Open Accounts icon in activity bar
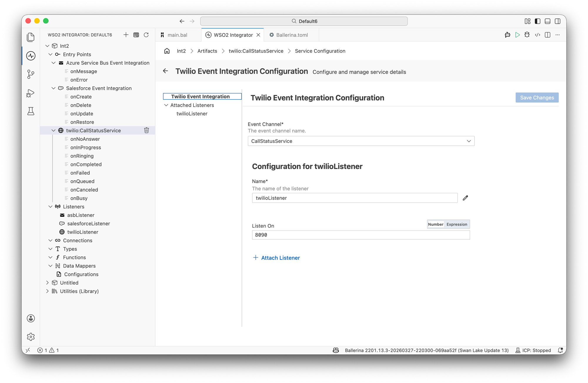 (31, 318)
